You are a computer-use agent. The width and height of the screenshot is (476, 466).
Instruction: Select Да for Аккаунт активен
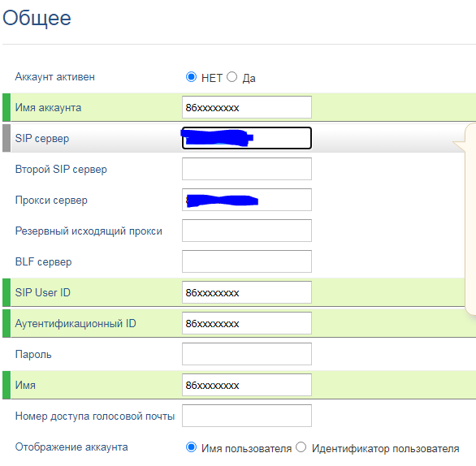click(x=232, y=77)
